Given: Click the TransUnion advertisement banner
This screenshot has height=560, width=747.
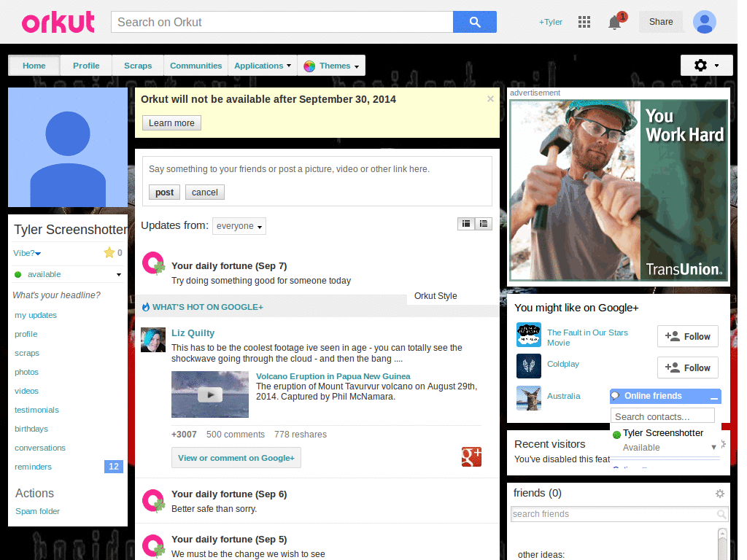Looking at the screenshot, I should 619,190.
